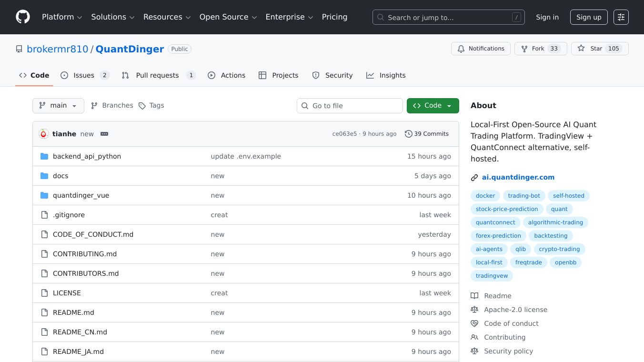Viewport: 644px width, 362px height.
Task: Switch to the Issues tab
Action: coord(84,75)
